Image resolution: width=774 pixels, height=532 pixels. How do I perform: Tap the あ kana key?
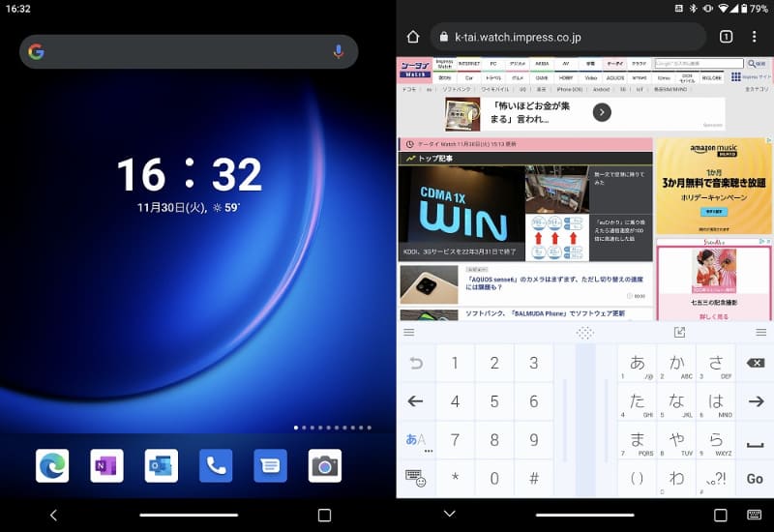pos(637,364)
